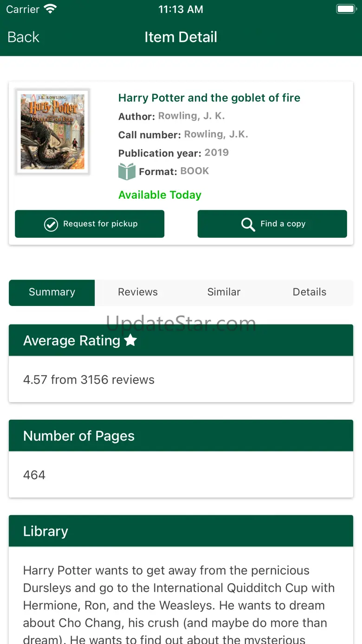The height and width of the screenshot is (644, 362).
Task: Tap the Available Today status text
Action: click(160, 195)
